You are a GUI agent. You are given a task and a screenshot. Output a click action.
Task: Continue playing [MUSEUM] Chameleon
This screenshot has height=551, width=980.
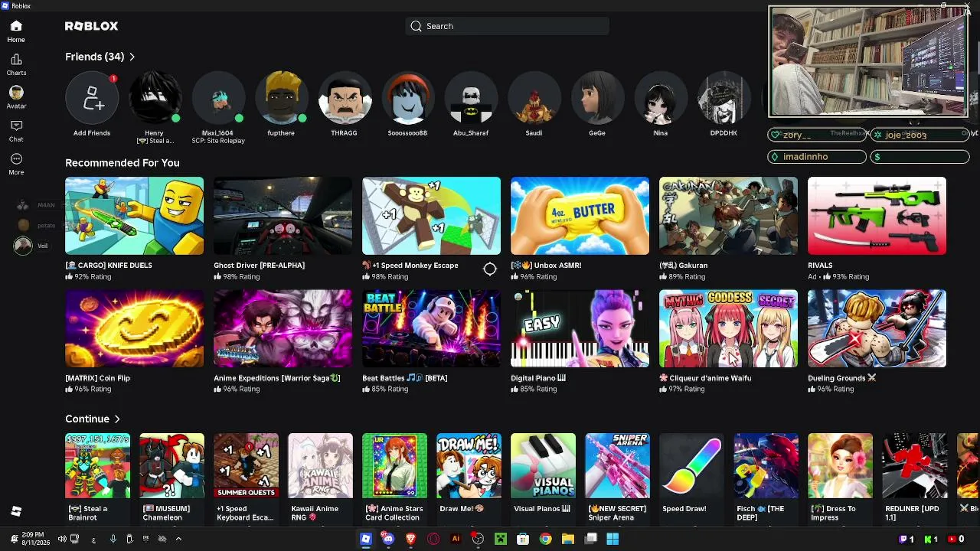coord(172,466)
